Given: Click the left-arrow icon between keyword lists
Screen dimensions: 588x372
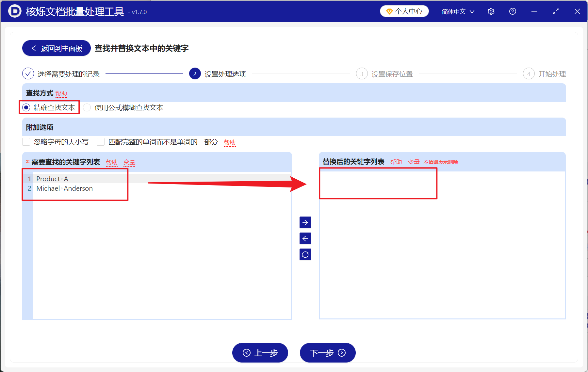Looking at the screenshot, I should point(305,238).
